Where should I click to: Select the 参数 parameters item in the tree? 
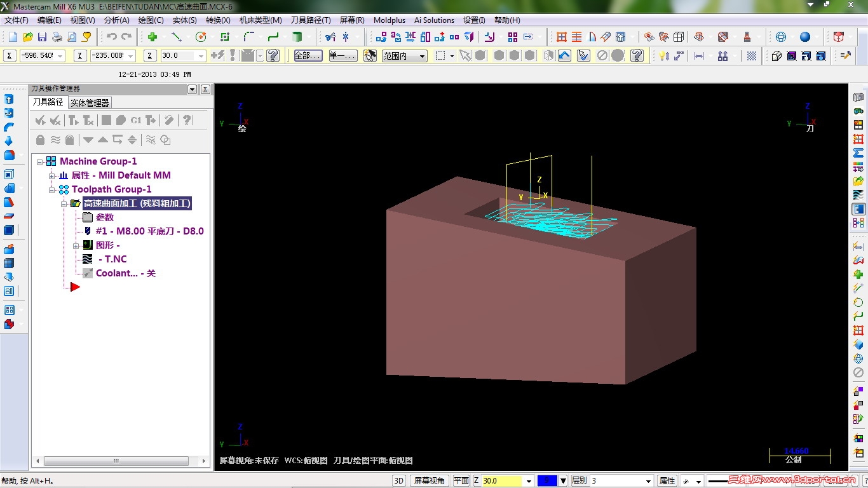click(x=105, y=217)
